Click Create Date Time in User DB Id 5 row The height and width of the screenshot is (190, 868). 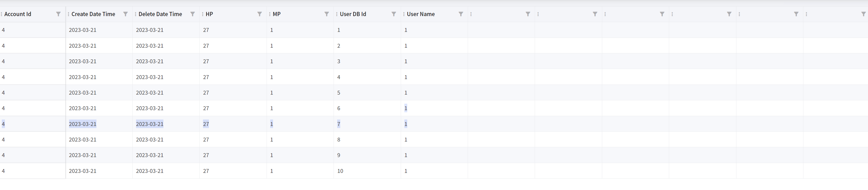tap(82, 93)
